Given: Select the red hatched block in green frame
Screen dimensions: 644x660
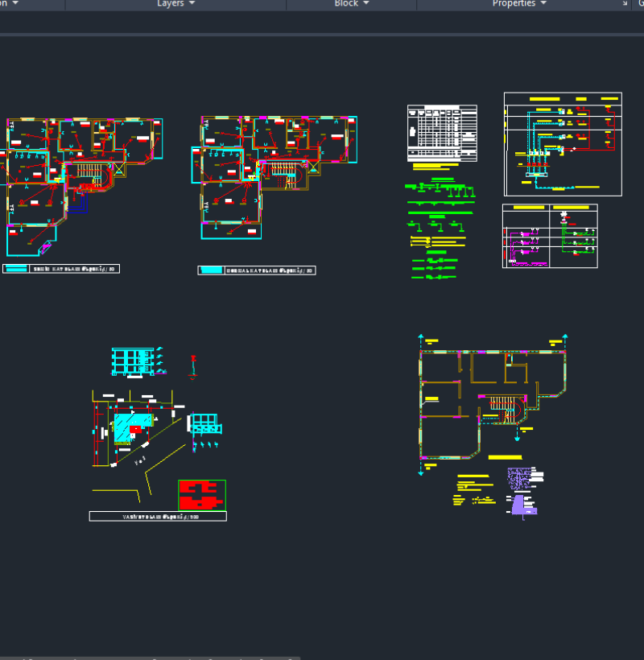Looking at the screenshot, I should [x=201, y=495].
